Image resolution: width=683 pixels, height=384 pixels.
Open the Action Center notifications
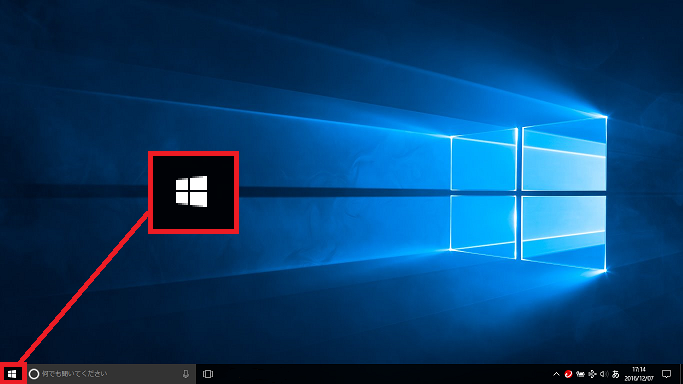coord(666,374)
